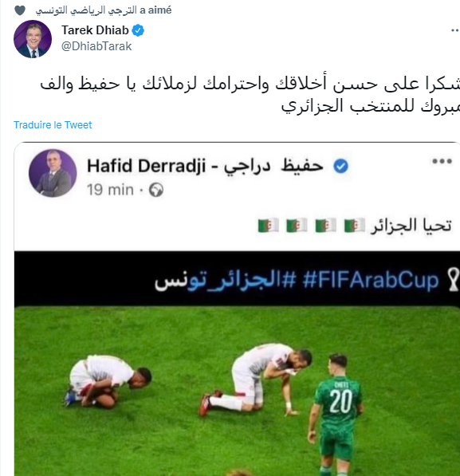Open Tarek Dhiab's profile avatar
This screenshot has height=476, width=460.
click(x=33, y=39)
